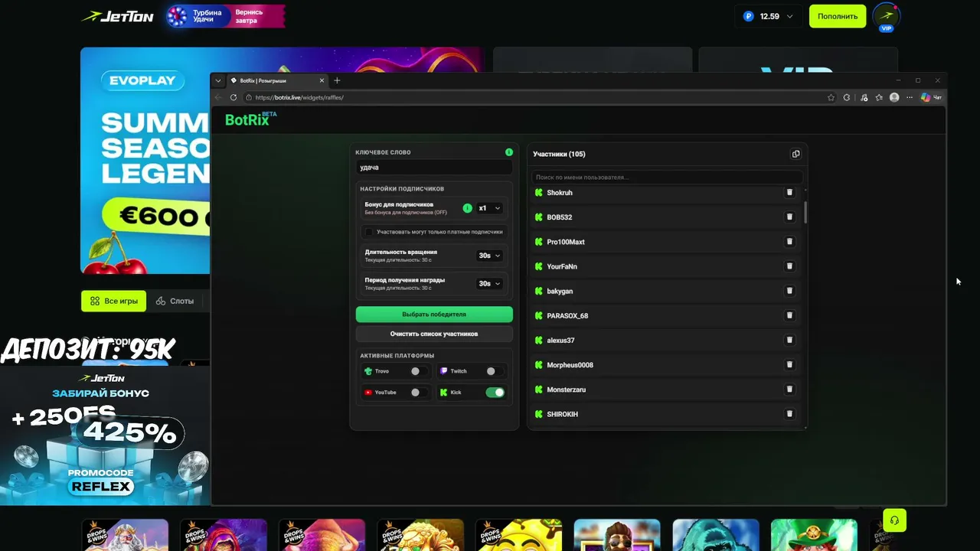Remove BOB532 using its trash icon

[789, 217]
